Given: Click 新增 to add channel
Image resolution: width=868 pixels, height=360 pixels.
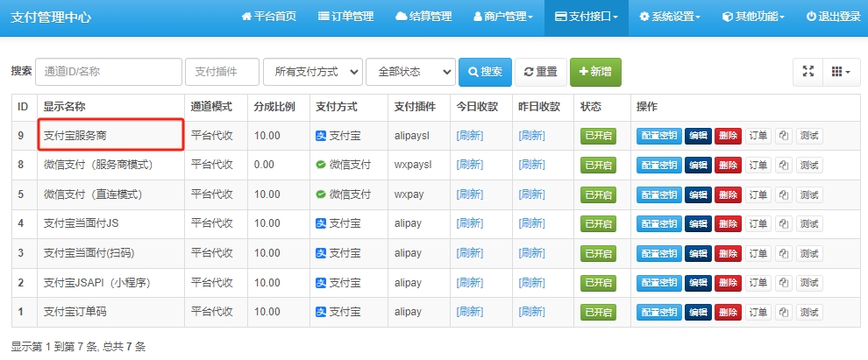Looking at the screenshot, I should point(595,72).
